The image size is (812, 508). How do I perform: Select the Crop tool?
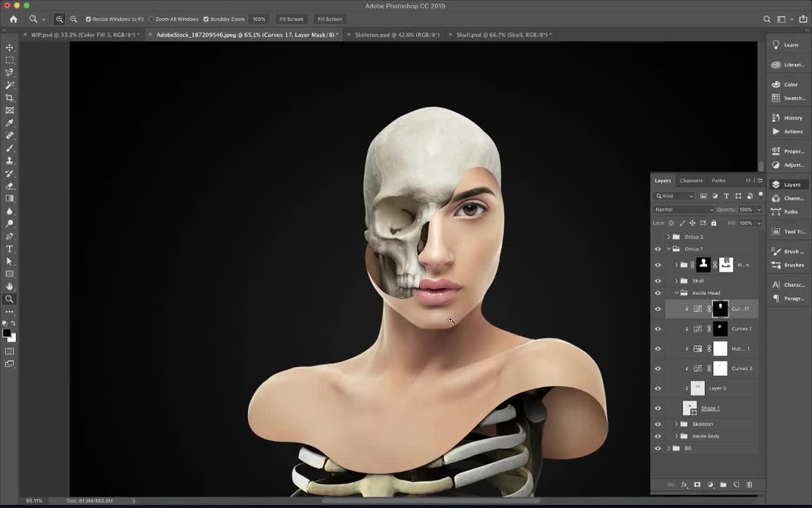click(9, 97)
